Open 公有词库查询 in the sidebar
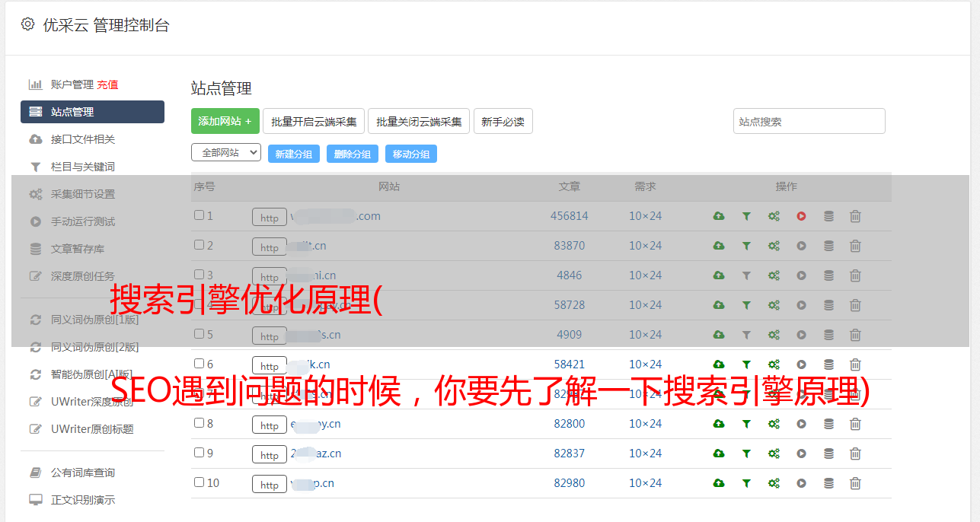The image size is (980, 522). point(83,473)
